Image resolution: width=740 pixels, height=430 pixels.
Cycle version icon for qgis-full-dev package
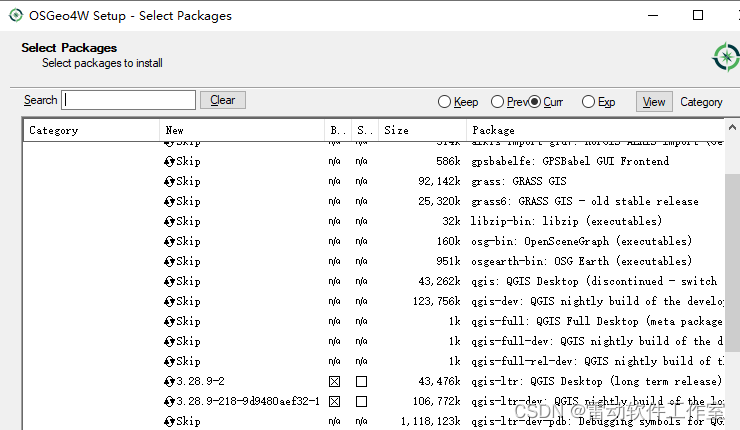pos(169,341)
